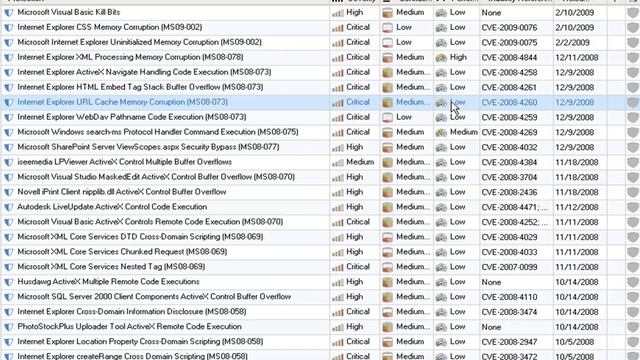
Task: Click the confidence level icon in Microsoft Internet Explorer Uninitialized Memory row
Action: (x=387, y=42)
